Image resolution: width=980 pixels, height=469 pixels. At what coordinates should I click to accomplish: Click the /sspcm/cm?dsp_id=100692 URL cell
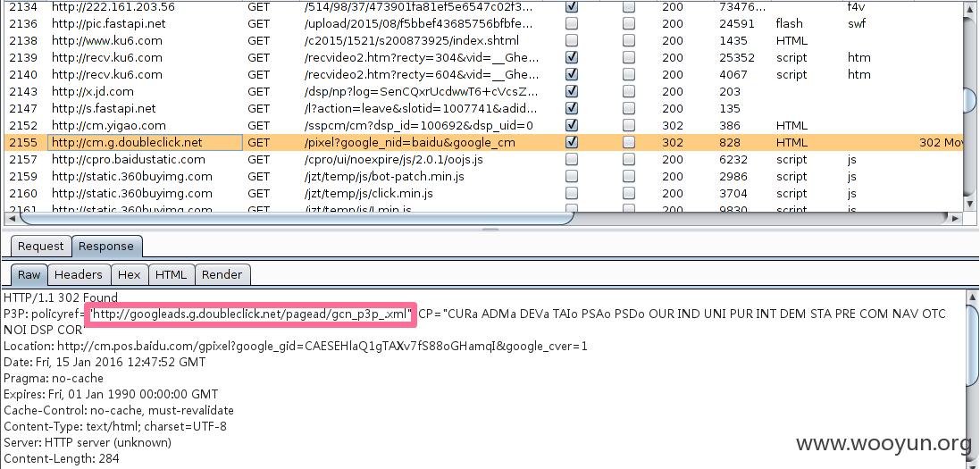[x=418, y=126]
